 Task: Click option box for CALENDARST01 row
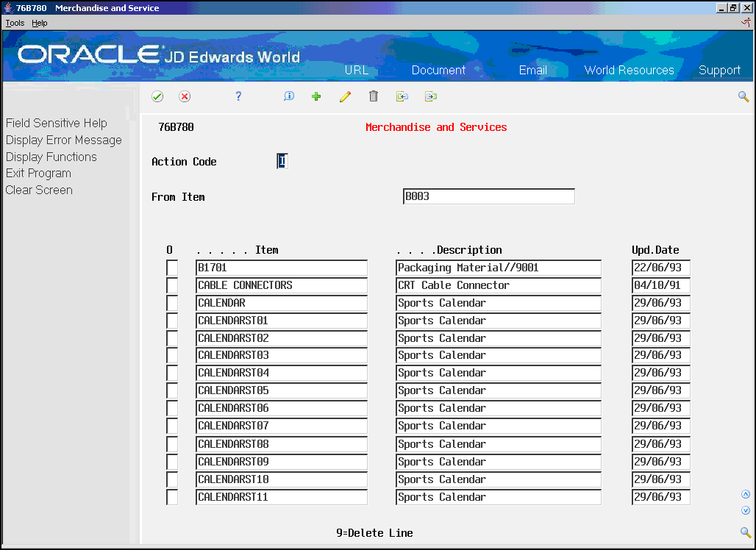172,321
